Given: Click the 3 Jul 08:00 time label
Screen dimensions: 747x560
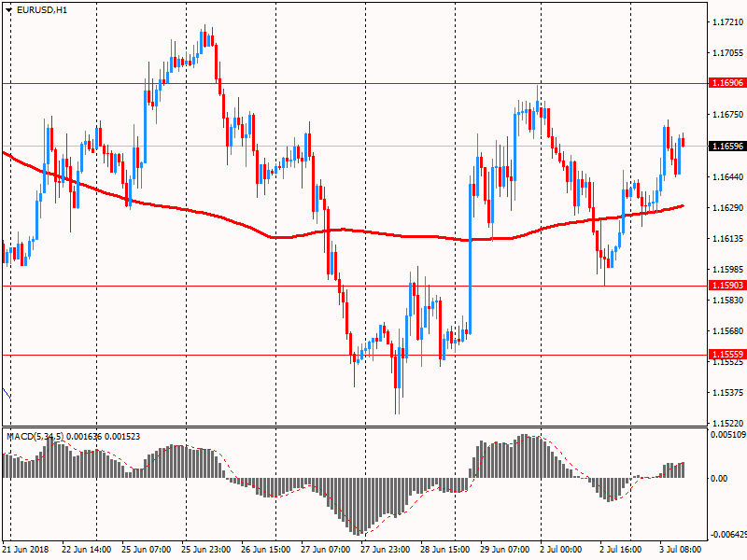Looking at the screenshot, I should click(681, 550).
